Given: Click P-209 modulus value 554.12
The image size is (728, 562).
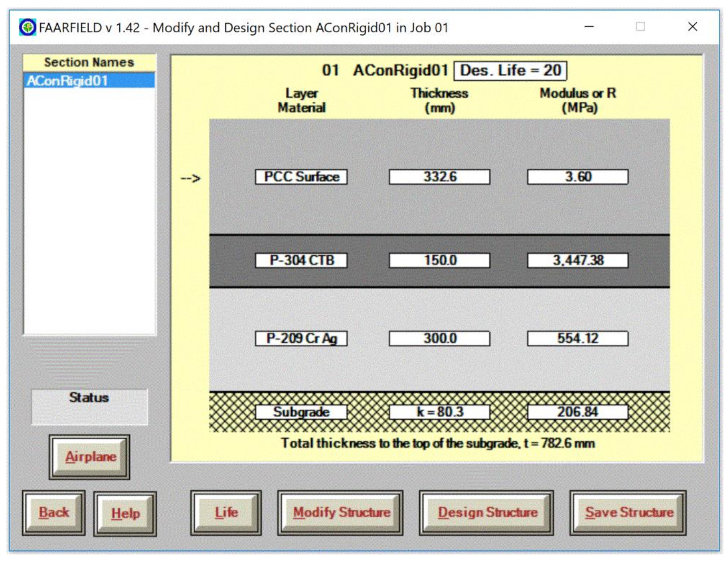Looking at the screenshot, I should point(578,338).
